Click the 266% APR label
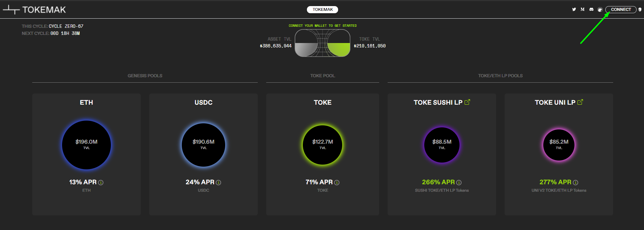This screenshot has height=230, width=644. [438, 182]
